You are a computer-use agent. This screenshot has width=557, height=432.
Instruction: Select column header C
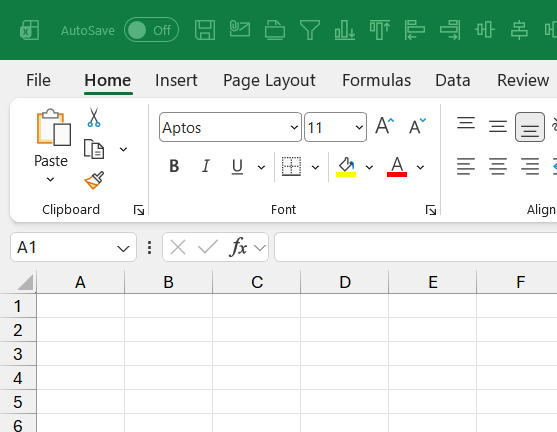[256, 282]
